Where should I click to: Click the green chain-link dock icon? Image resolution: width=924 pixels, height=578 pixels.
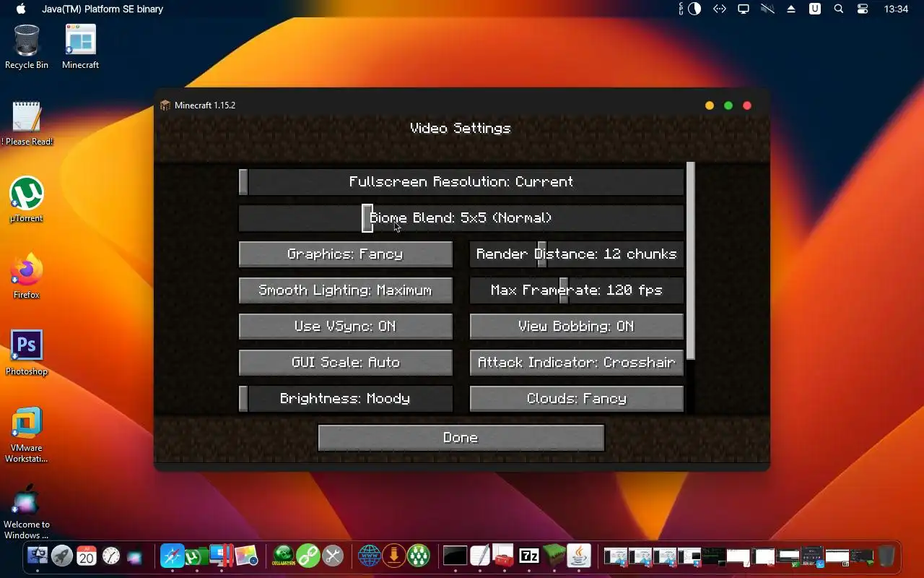point(308,556)
